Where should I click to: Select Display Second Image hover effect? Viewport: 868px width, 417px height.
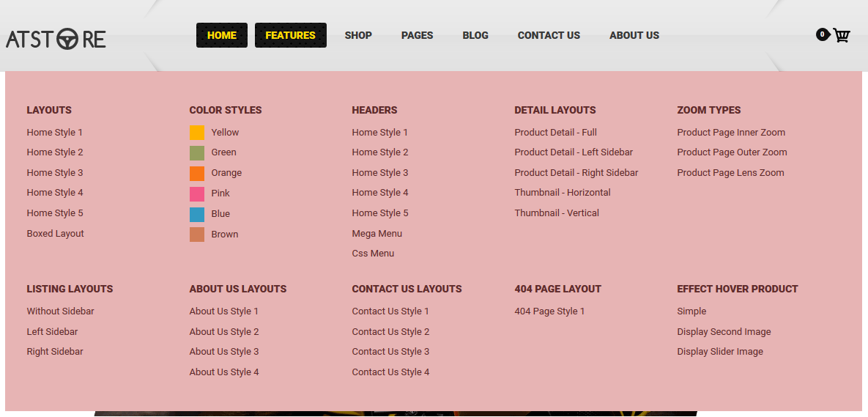tap(724, 332)
